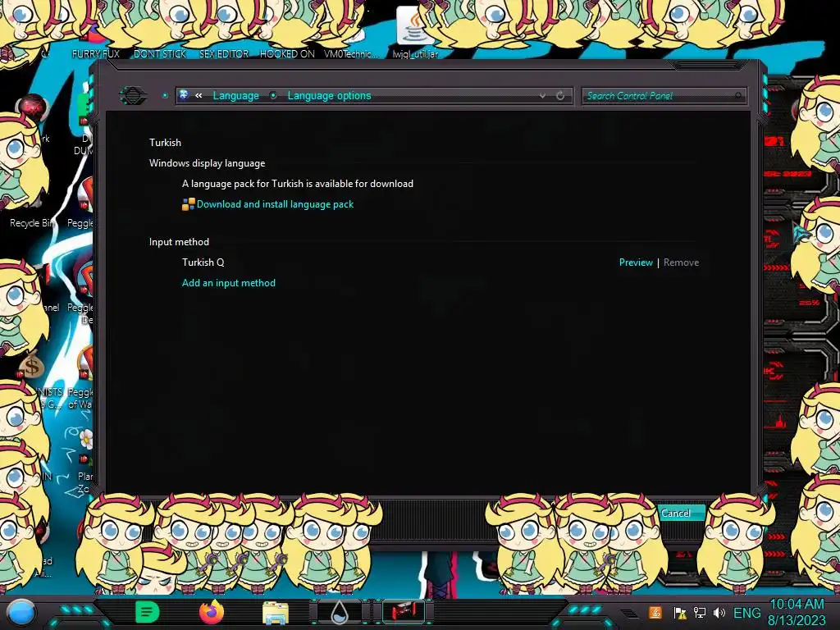Screen dimensions: 840x630
Task: Select the FURRY FUX desktop shortcut
Action: click(96, 53)
